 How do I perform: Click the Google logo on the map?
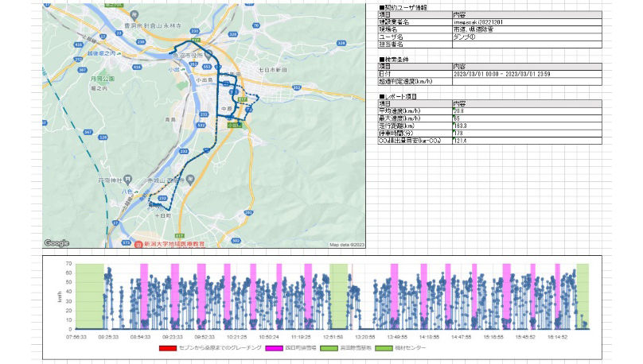tap(57, 242)
